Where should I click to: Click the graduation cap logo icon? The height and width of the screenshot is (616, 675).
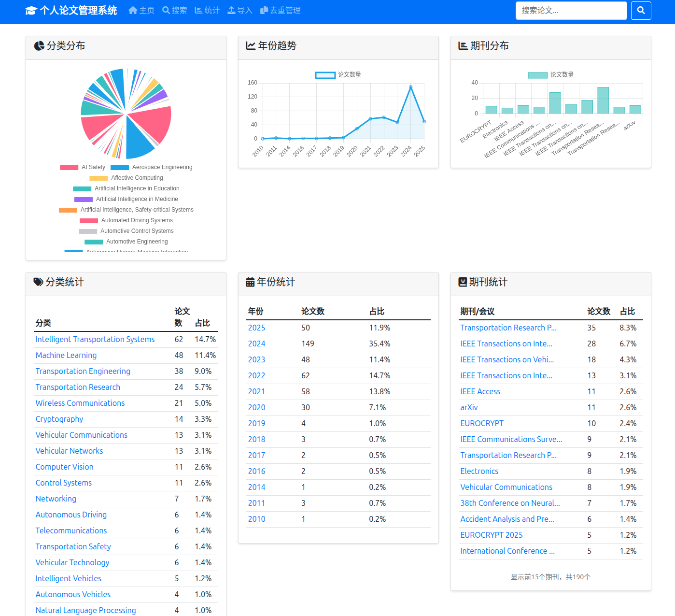point(31,11)
